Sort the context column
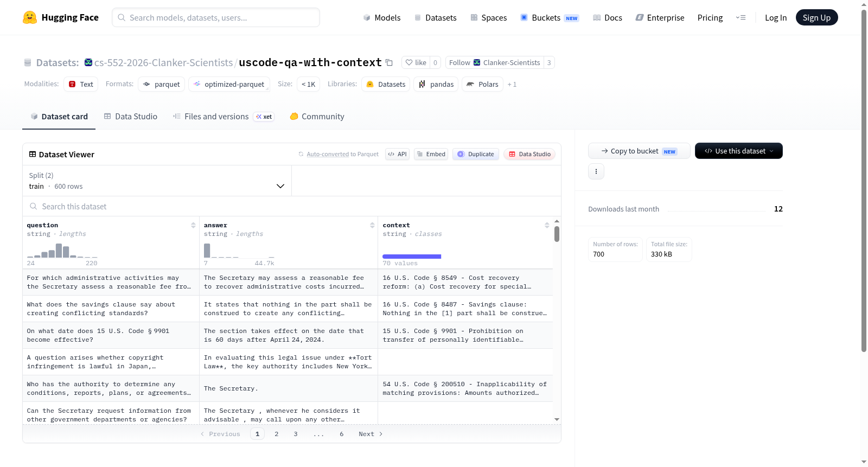This screenshot has height=467, width=868. (547, 225)
